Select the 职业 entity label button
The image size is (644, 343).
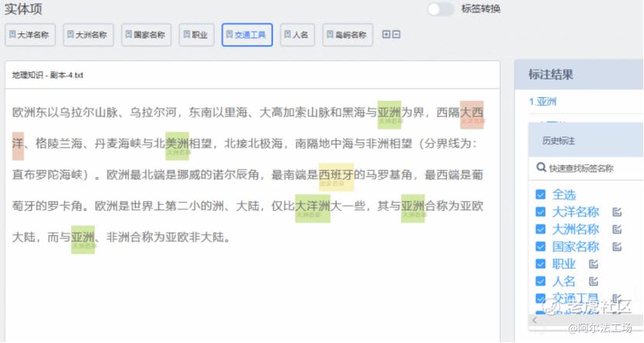point(196,35)
